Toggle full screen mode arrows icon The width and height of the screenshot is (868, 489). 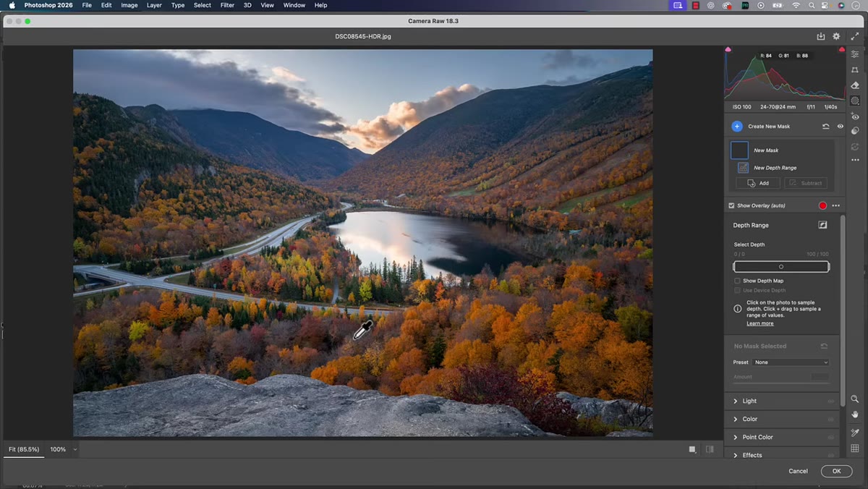(855, 36)
